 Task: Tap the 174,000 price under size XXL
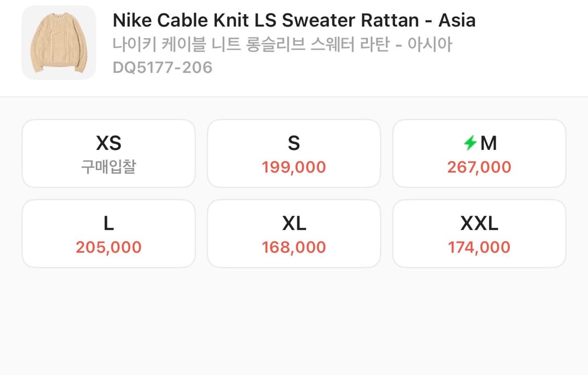click(x=479, y=247)
